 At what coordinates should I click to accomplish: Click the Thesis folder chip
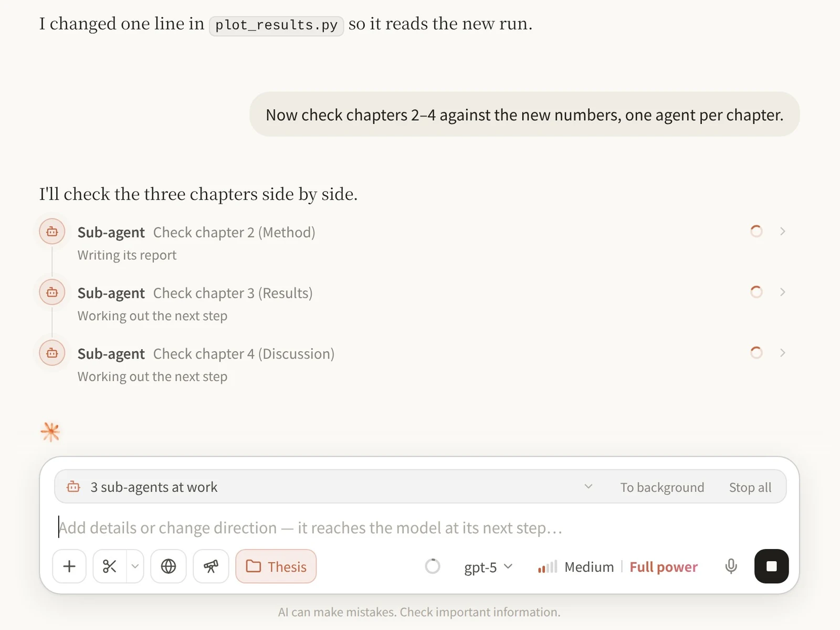(276, 566)
